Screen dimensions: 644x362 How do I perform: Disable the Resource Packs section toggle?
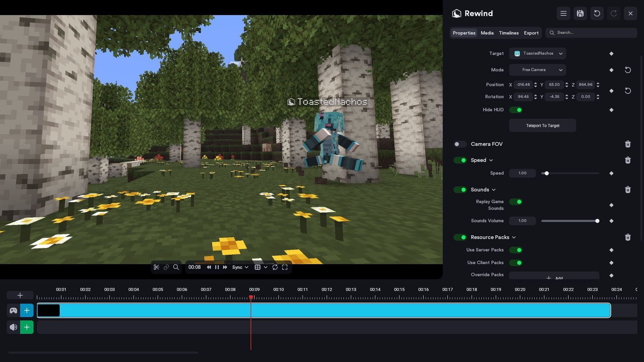[460, 237]
